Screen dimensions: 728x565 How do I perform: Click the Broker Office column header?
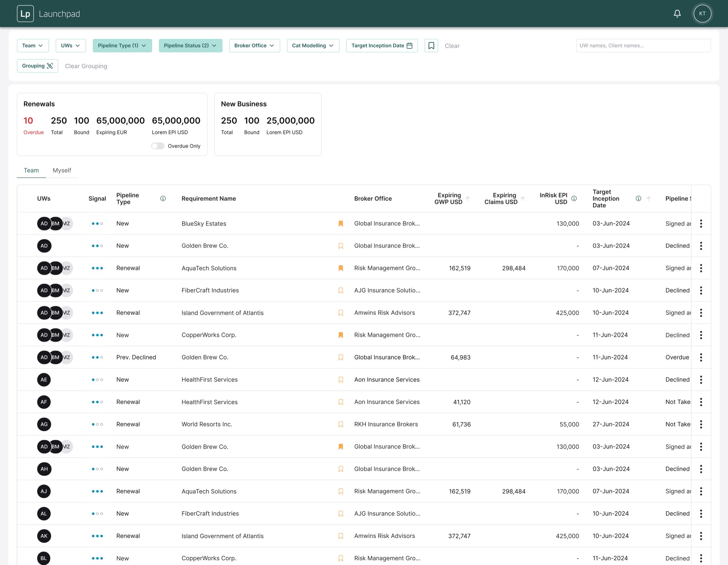(373, 198)
